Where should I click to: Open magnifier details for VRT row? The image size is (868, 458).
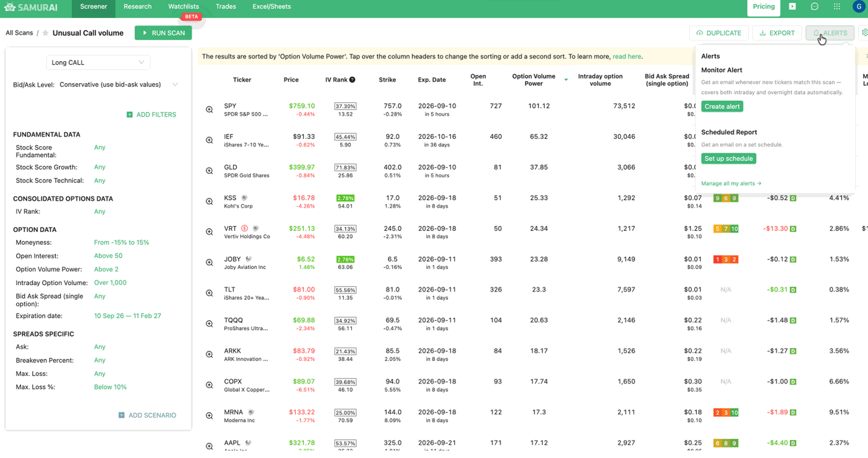[x=209, y=232]
